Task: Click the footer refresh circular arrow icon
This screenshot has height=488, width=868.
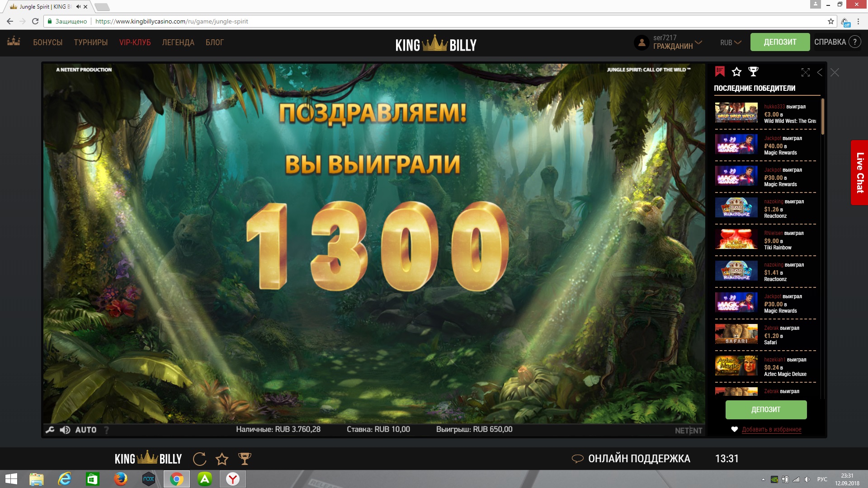Action: (x=199, y=459)
